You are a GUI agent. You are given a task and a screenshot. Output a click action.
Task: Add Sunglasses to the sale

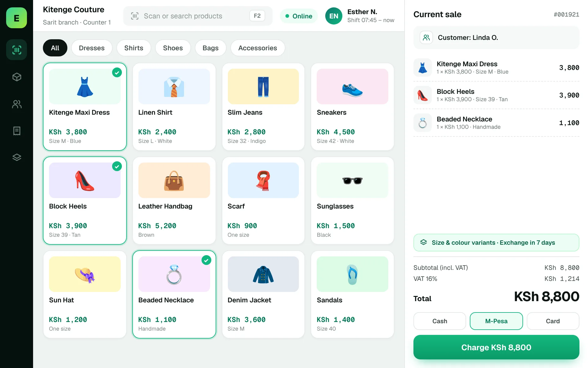352,201
